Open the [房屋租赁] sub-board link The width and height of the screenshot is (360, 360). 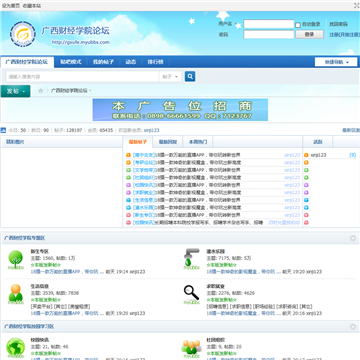tap(79, 306)
